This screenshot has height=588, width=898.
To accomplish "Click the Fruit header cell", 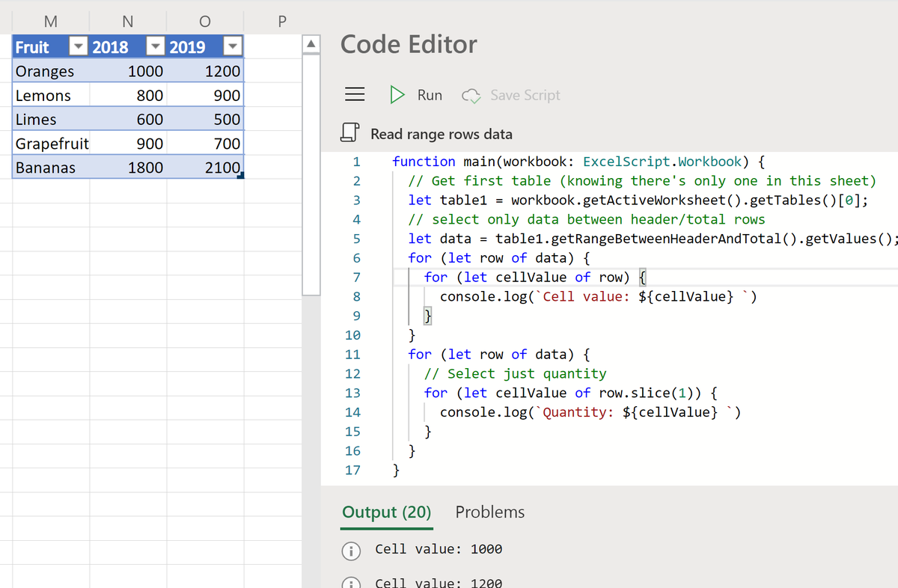I will click(51, 47).
